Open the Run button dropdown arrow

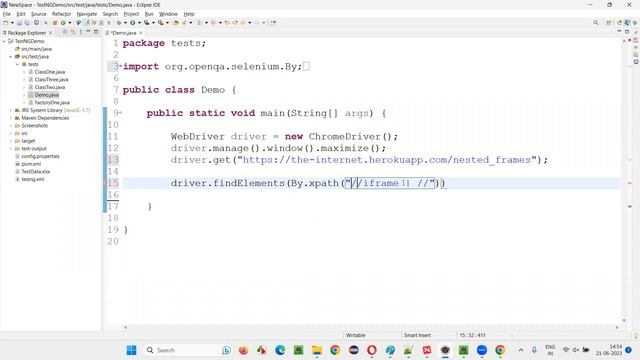[139, 23]
